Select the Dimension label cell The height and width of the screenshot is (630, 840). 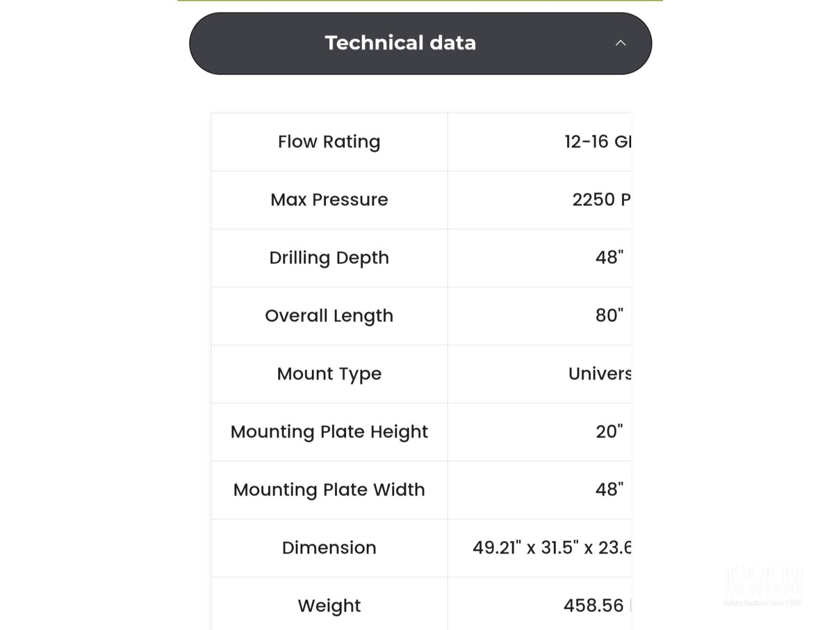329,548
